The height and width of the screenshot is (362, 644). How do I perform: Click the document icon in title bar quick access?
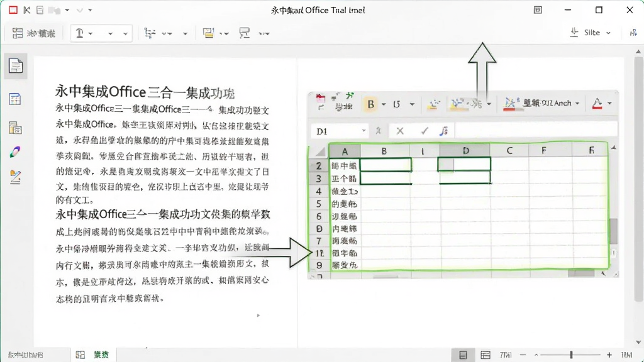tap(40, 10)
